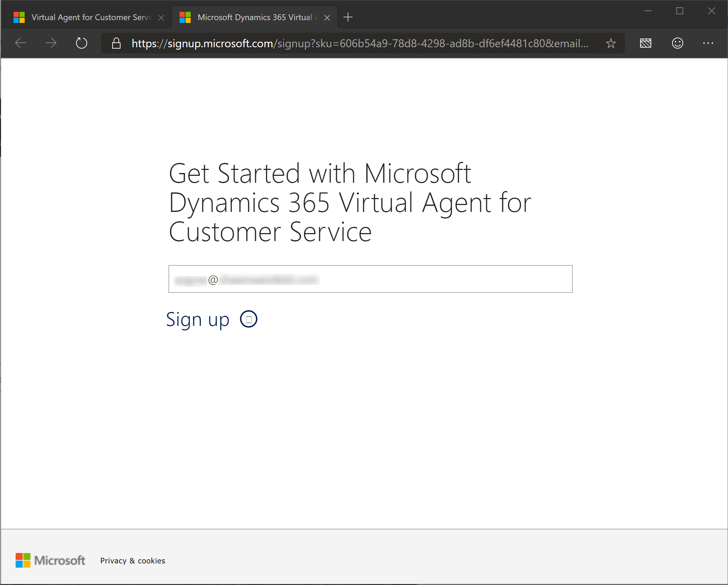Maximize the browser window
This screenshot has width=728, height=585.
point(680,11)
